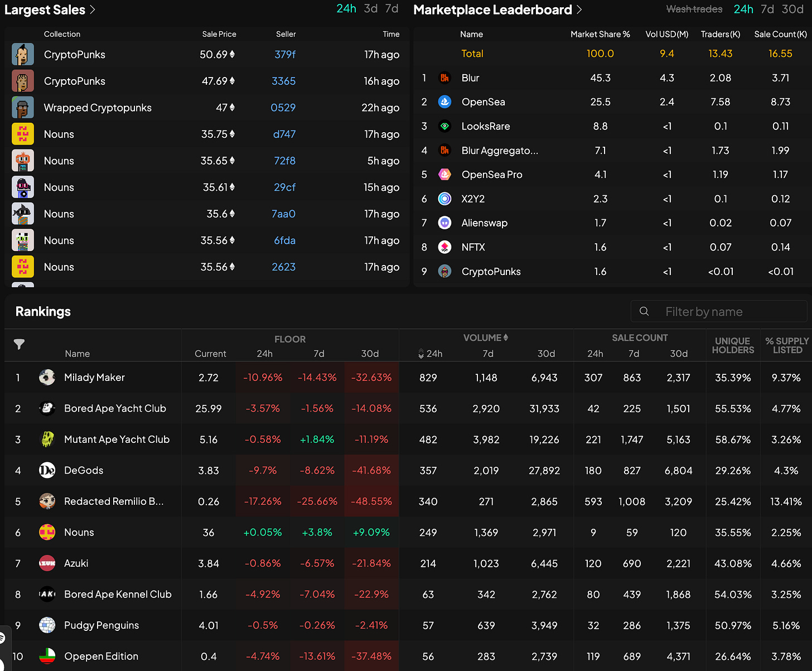Click Wrapped Cryptopunks collection name
The height and width of the screenshot is (671, 812).
pos(98,108)
